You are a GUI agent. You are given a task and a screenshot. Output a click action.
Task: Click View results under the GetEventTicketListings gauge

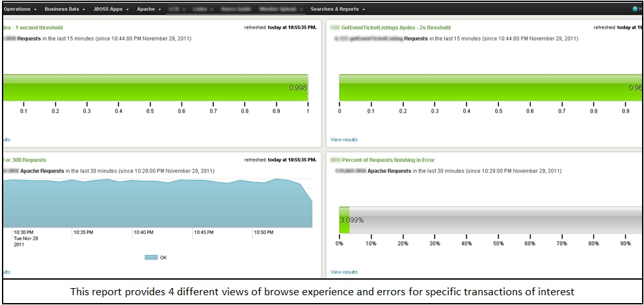click(343, 140)
